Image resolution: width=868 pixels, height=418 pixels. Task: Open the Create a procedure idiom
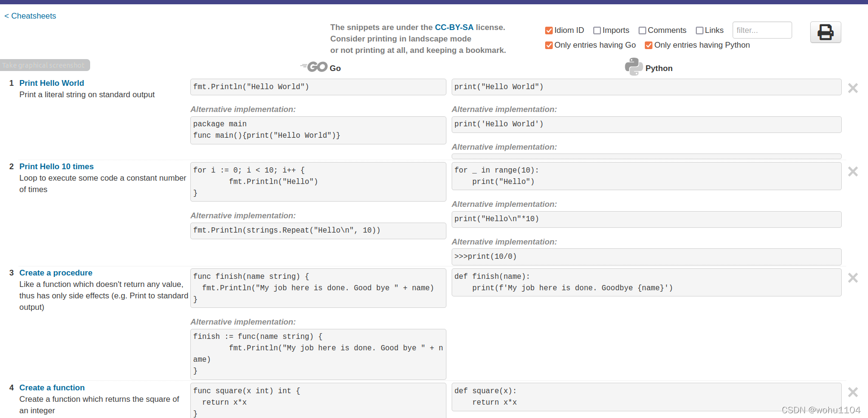[56, 273]
